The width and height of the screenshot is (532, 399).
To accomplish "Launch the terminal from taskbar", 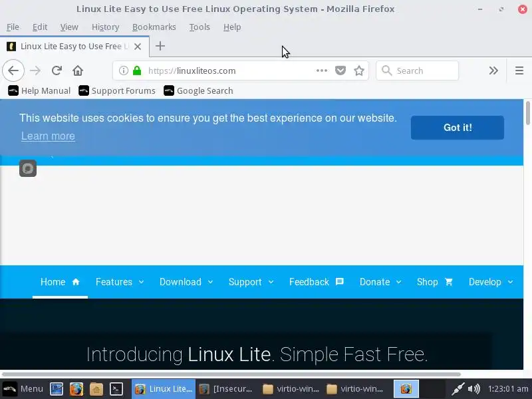I will (116, 389).
